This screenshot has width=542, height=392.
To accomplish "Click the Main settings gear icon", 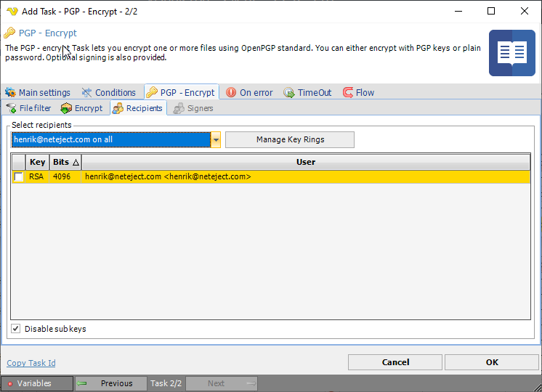I will point(11,93).
